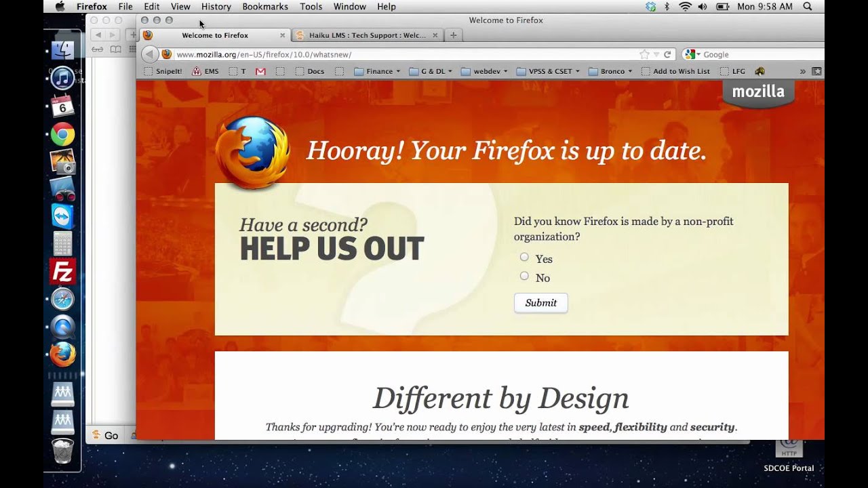Switch to the Haiku LMS tab
Screen dimensions: 868x488
click(x=368, y=35)
